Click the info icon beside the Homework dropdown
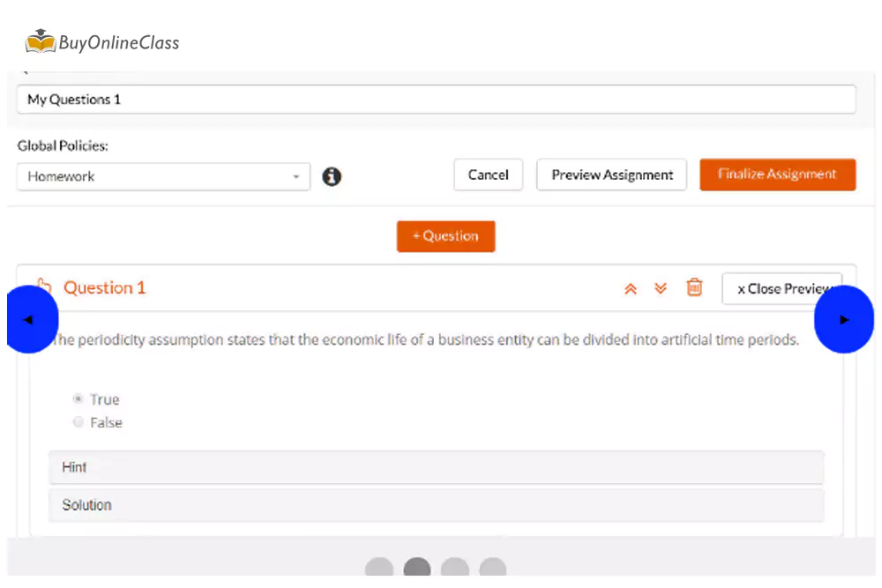This screenshot has height=588, width=882. 332,176
